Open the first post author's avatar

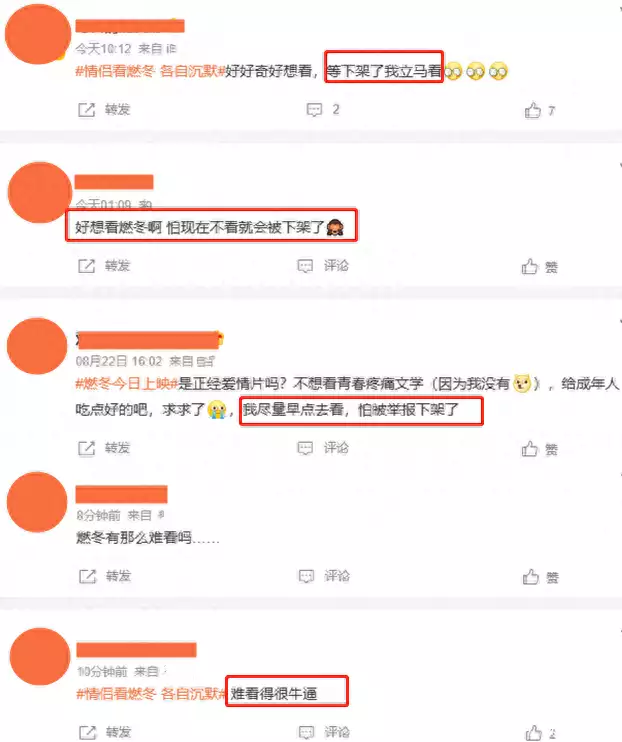pyautogui.click(x=38, y=34)
